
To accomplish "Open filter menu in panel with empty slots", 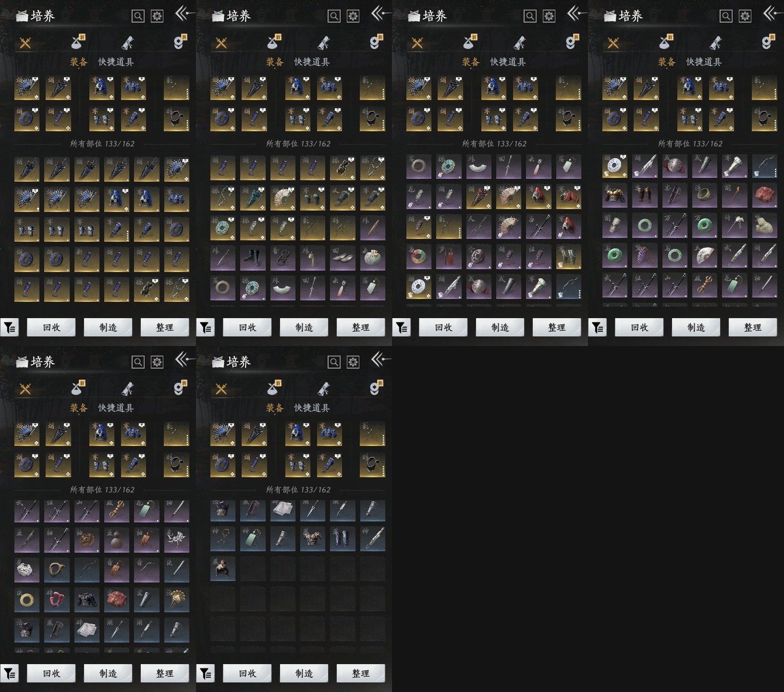I will [206, 674].
